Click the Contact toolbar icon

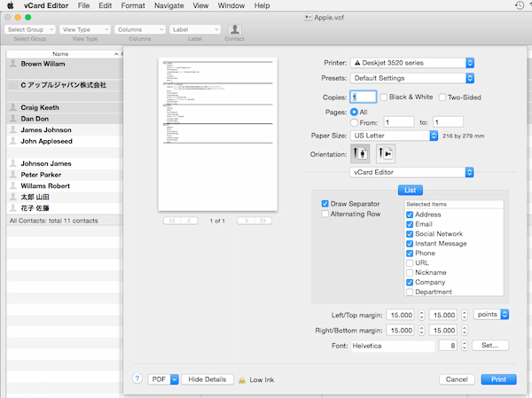coord(234,29)
